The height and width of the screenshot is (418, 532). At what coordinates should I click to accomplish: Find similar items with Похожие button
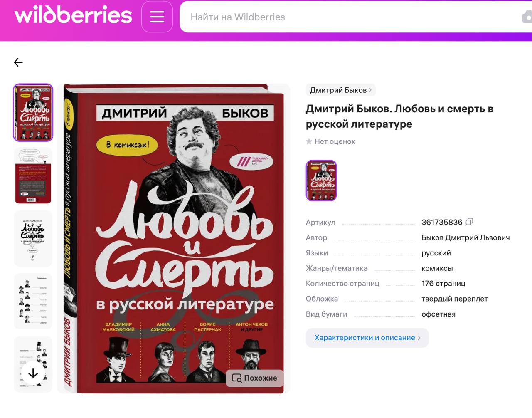(254, 378)
